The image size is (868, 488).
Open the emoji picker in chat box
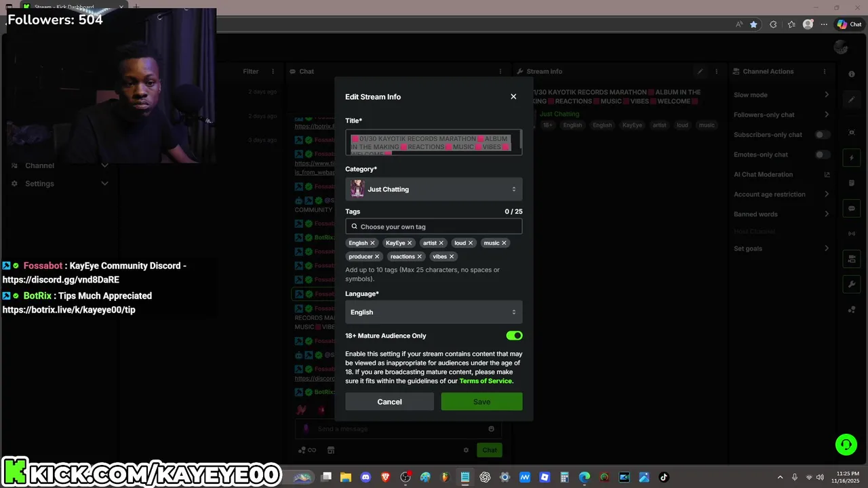(x=492, y=428)
